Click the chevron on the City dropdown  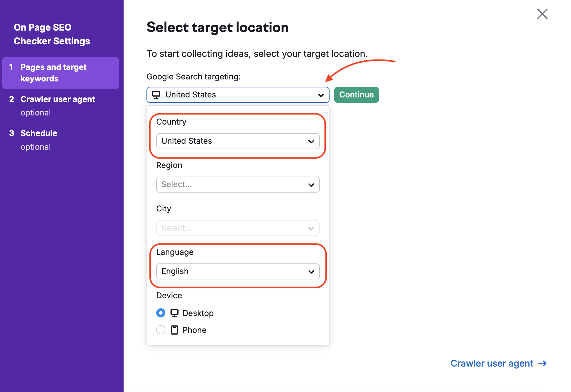[311, 228]
